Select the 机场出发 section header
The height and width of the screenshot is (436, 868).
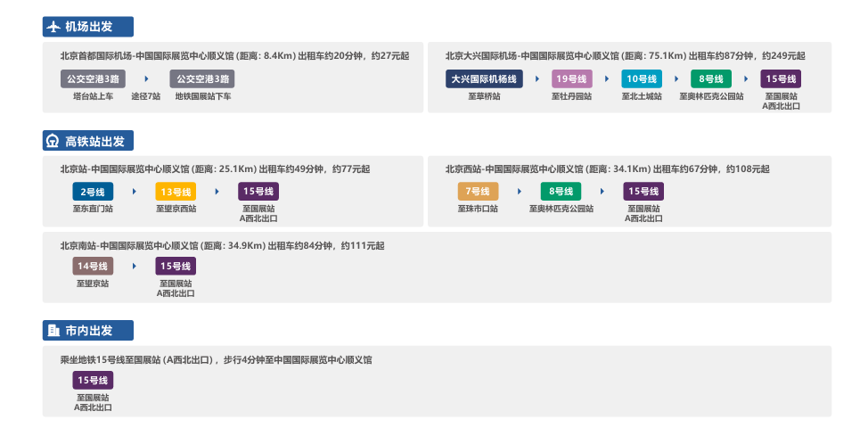click(x=88, y=27)
